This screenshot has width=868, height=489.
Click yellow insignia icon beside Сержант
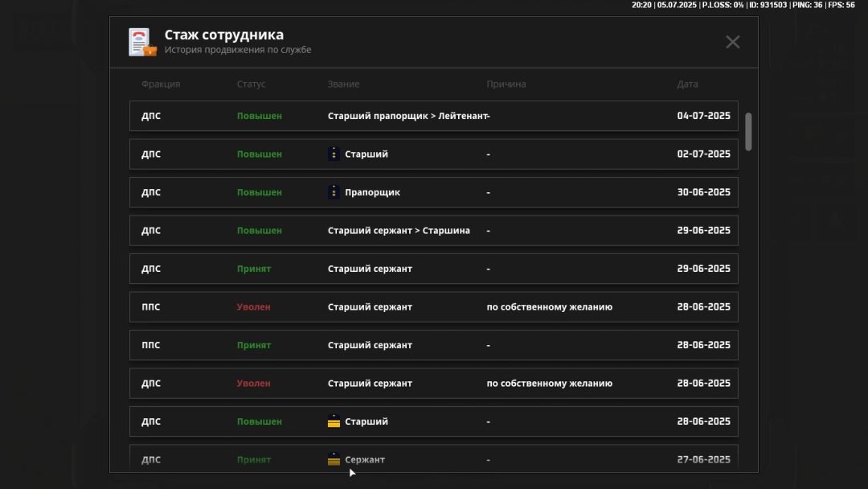click(334, 460)
